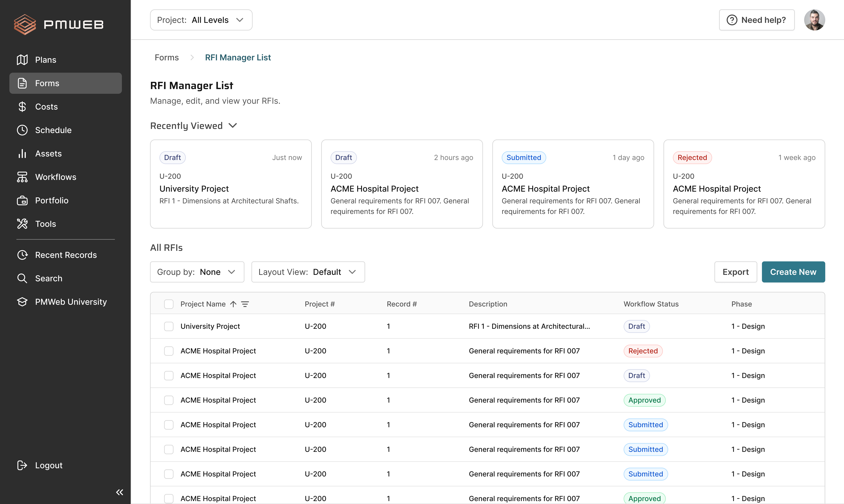Click the Logout exit icon
This screenshot has width=844, height=504.
(x=22, y=465)
